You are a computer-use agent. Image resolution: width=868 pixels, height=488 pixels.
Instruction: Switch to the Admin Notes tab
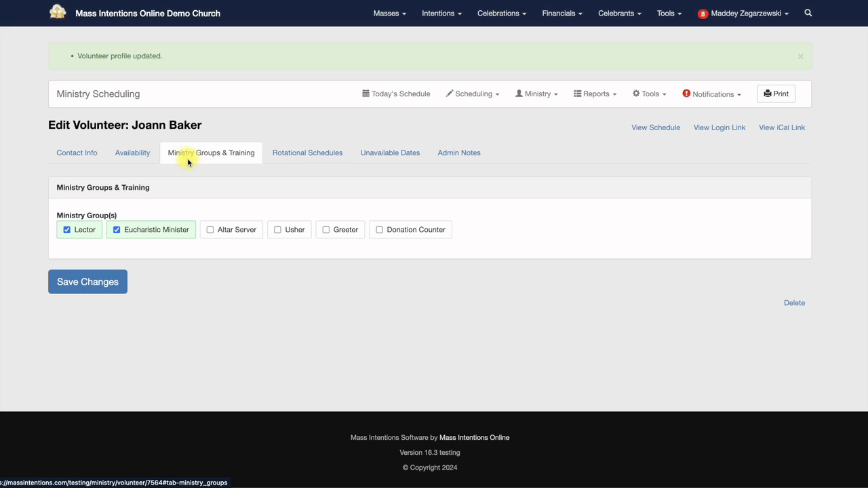click(x=459, y=153)
